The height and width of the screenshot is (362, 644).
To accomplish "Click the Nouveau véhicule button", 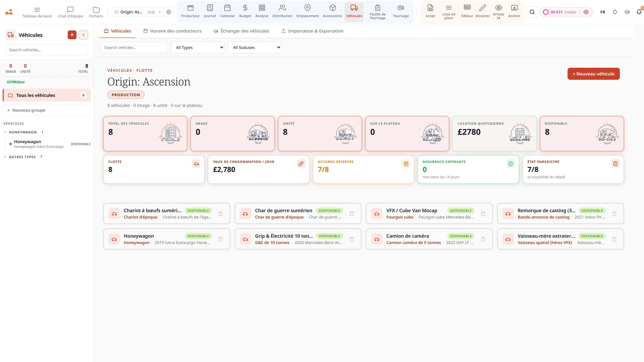I will (x=594, y=74).
